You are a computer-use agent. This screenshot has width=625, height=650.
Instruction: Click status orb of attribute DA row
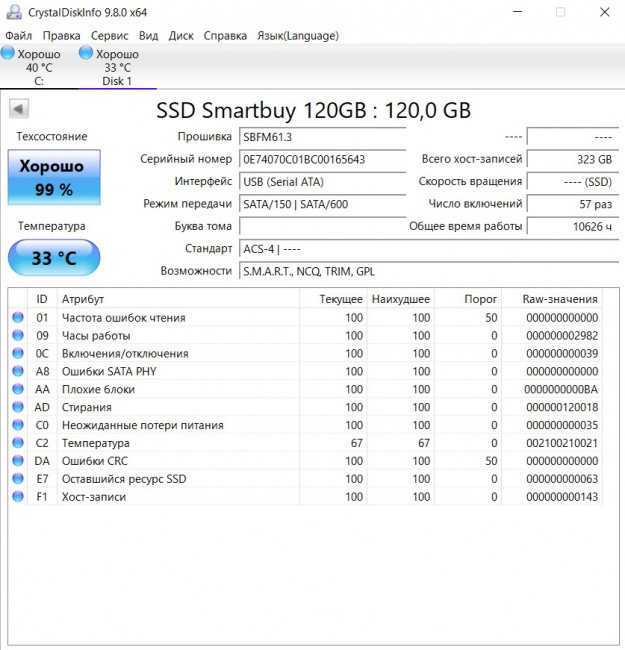(18, 461)
